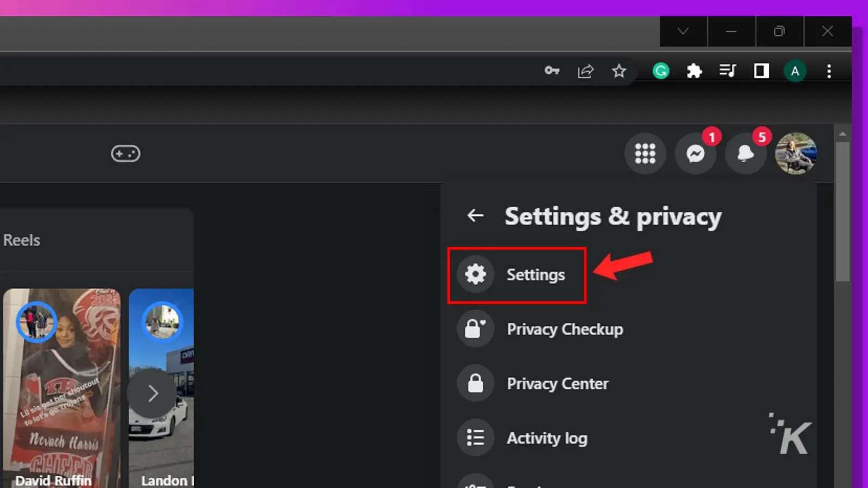The width and height of the screenshot is (868, 488).
Task: Open David Ruffin's reel
Action: (x=61, y=388)
